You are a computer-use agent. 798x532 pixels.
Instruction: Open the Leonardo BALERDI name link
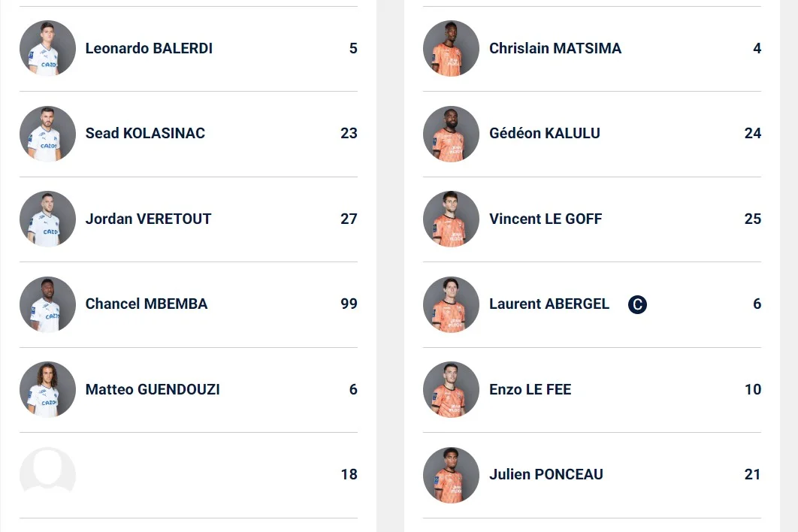click(x=149, y=48)
